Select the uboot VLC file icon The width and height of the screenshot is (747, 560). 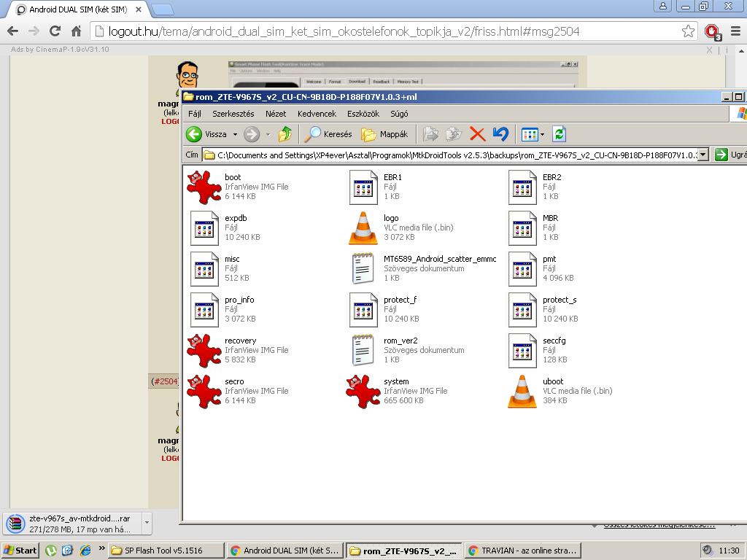(522, 392)
